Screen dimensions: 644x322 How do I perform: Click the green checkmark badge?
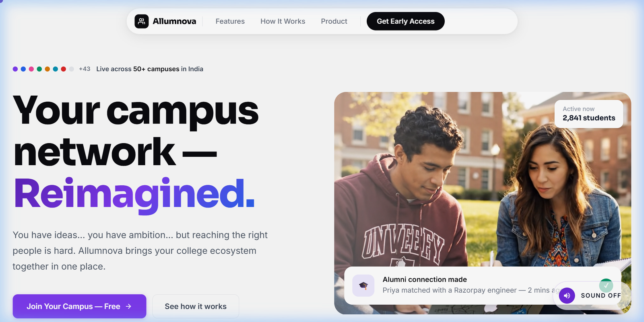pos(606,285)
